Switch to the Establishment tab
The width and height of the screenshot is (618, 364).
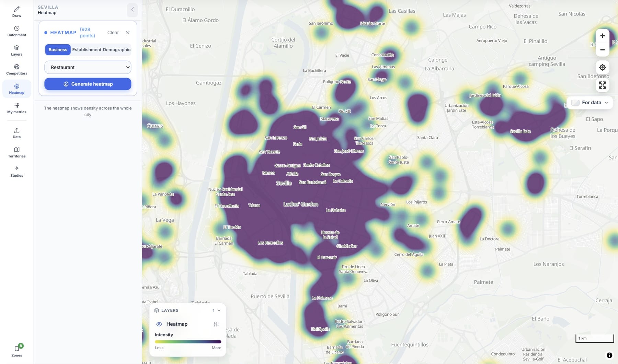point(87,50)
